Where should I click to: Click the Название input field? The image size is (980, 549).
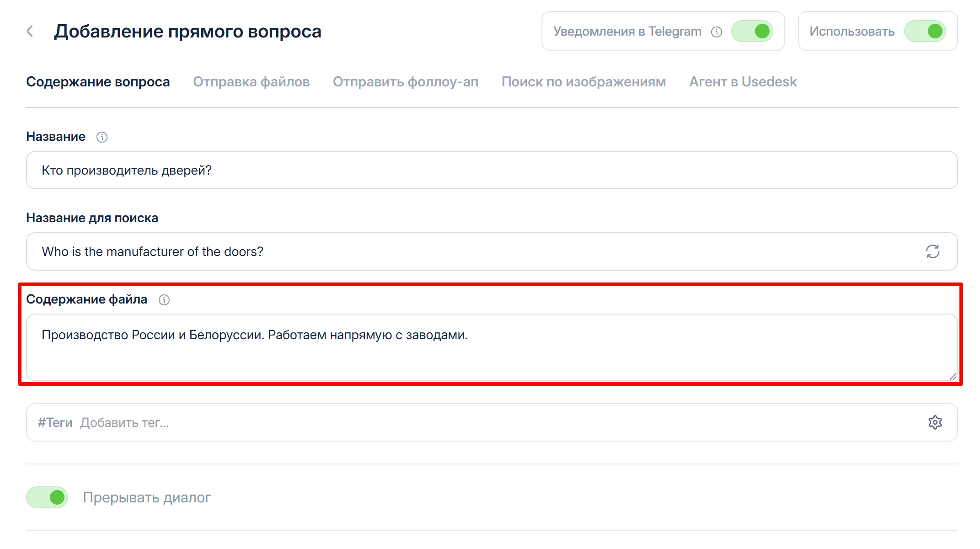[x=492, y=170]
